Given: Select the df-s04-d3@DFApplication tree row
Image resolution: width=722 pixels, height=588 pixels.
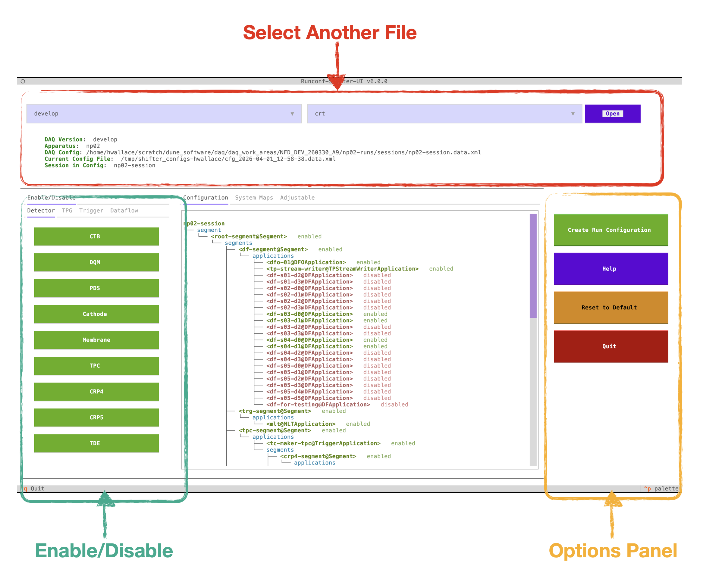Looking at the screenshot, I should (328, 359).
